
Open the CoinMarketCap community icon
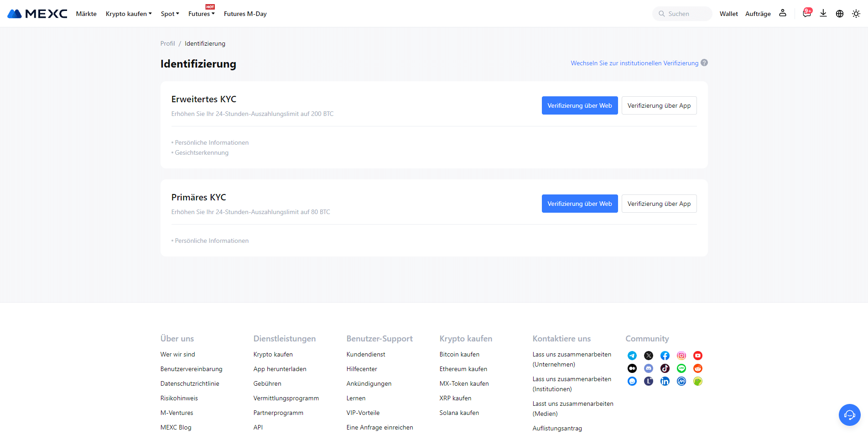point(681,381)
